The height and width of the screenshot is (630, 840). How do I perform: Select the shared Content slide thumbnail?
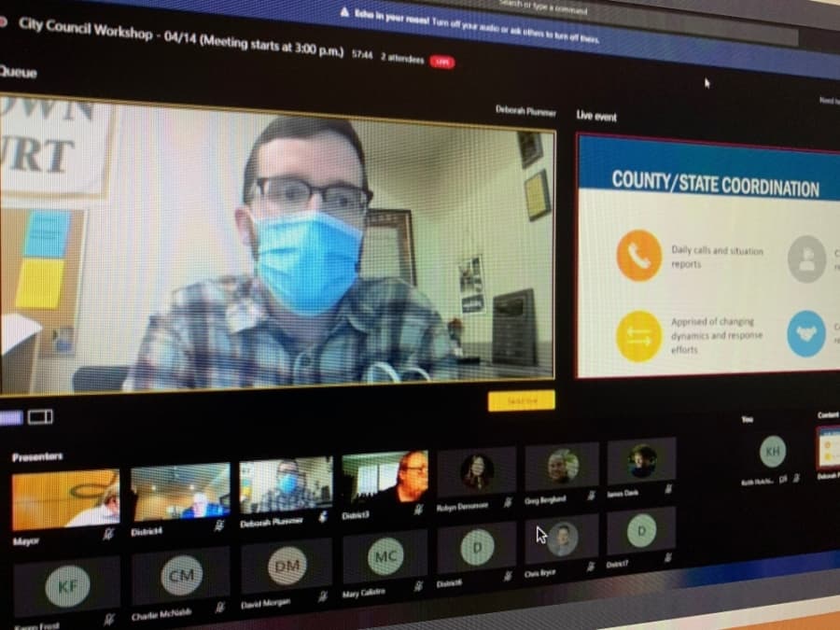coord(828,447)
